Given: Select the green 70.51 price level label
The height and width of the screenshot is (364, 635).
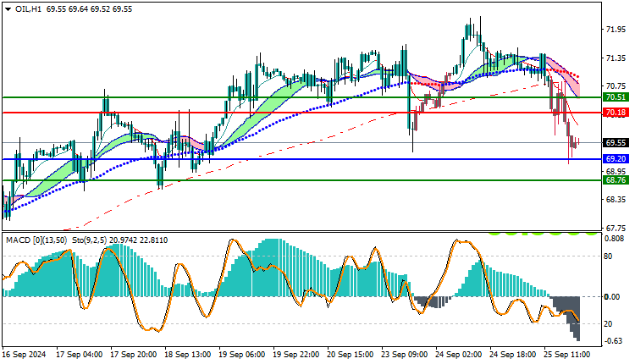Looking at the screenshot, I should tap(616, 97).
